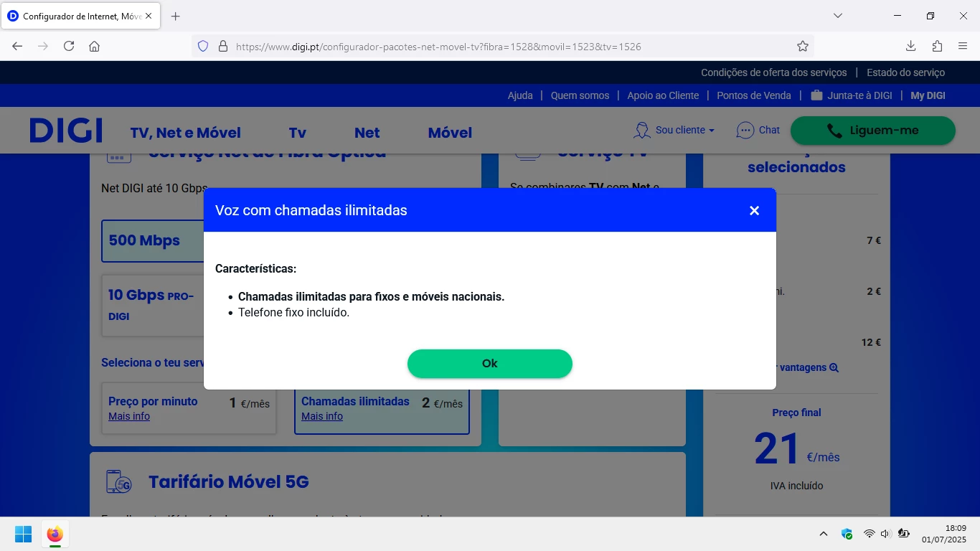Open the Móvel menu item

(x=450, y=133)
